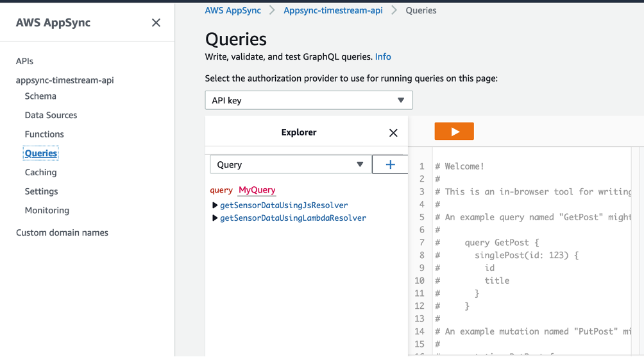Click the query keyword in Explorer
This screenshot has width=644, height=357.
click(221, 190)
